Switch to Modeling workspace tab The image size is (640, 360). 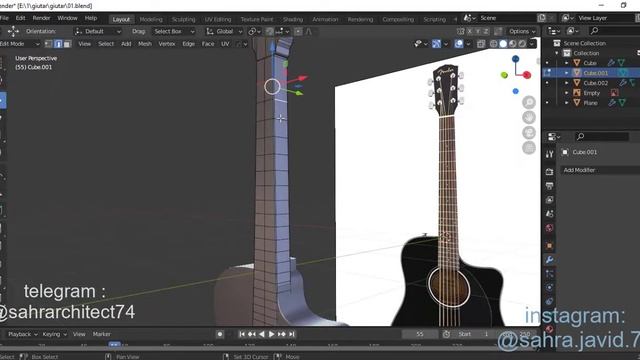pyautogui.click(x=151, y=19)
